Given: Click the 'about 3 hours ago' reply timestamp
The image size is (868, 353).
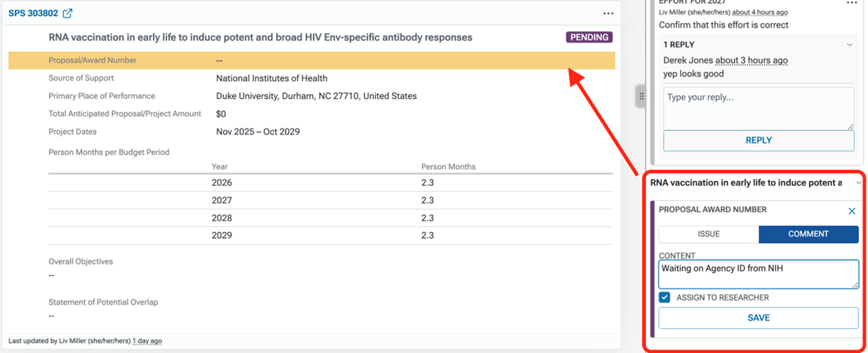Looking at the screenshot, I should (752, 61).
